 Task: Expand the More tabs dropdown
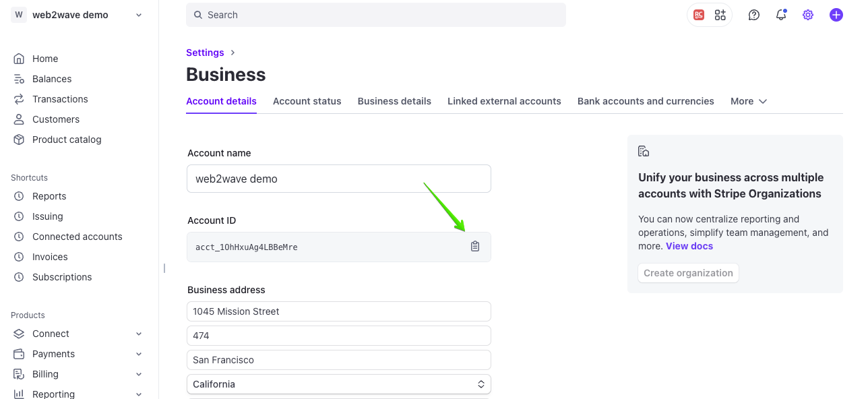click(x=749, y=101)
